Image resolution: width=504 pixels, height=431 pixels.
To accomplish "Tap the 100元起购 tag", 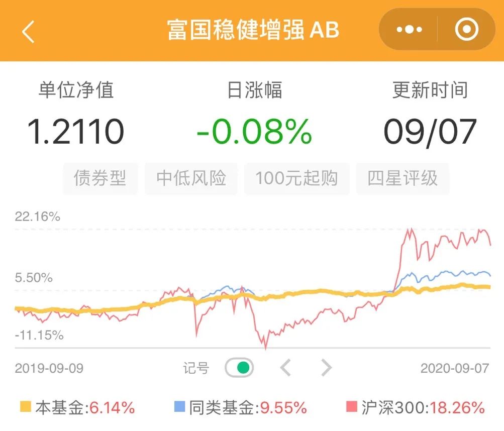I will click(x=296, y=178).
